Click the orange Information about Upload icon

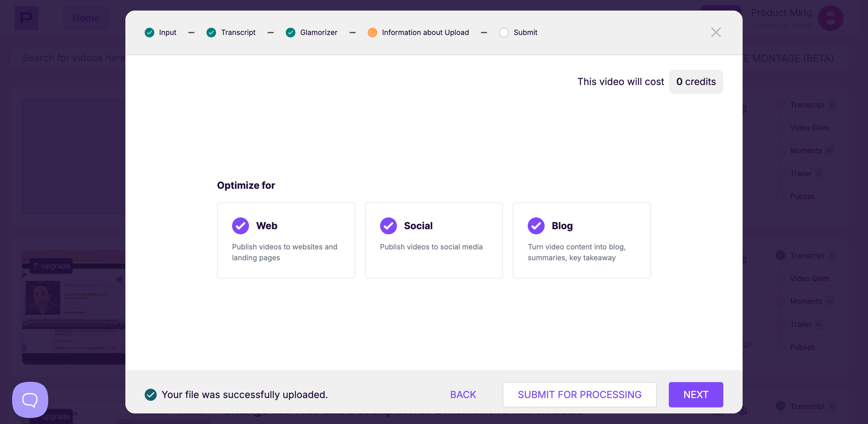tap(372, 32)
